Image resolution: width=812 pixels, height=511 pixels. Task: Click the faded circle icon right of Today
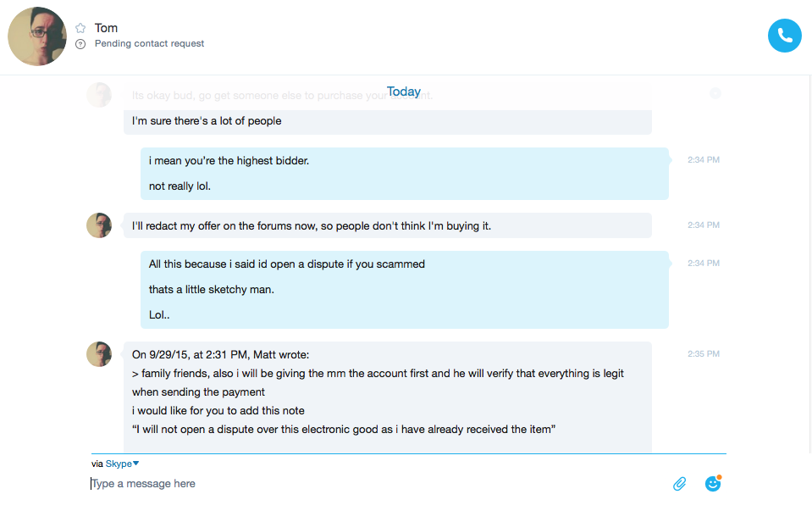click(715, 93)
